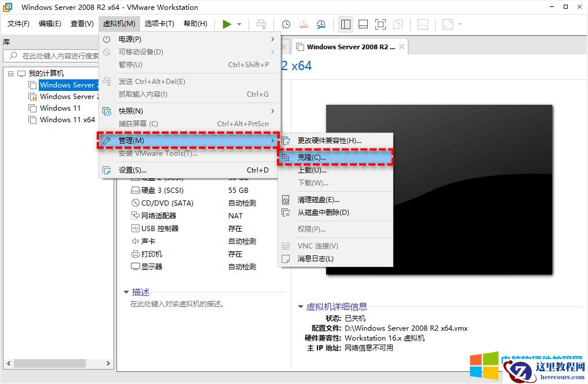This screenshot has width=588, height=384.
Task: Choose 从磁盘中删除(D) in submenu
Action: (335, 213)
